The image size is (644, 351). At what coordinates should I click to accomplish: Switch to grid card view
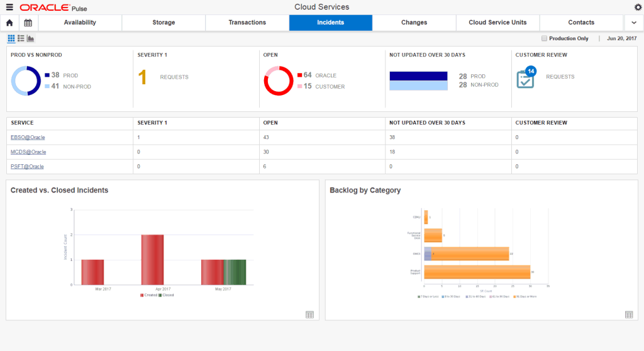pyautogui.click(x=11, y=38)
